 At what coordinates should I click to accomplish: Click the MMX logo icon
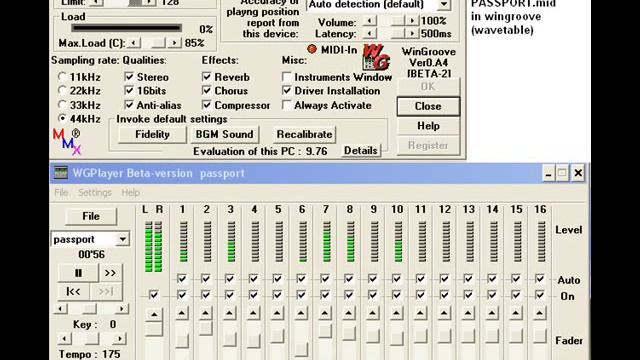(x=67, y=142)
